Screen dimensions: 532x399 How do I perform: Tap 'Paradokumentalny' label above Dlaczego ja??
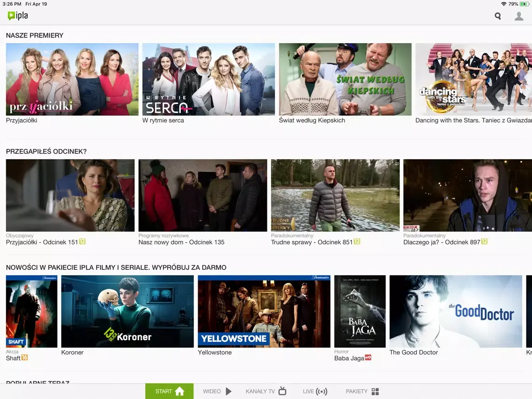click(424, 236)
